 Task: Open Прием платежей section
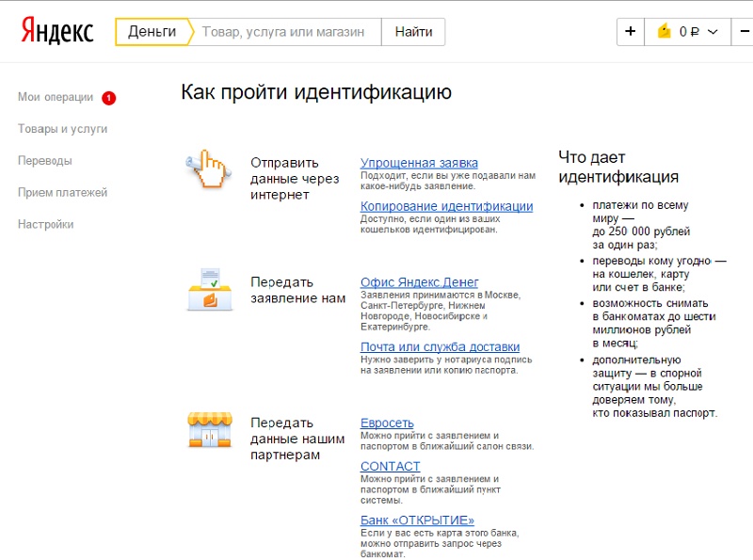(x=62, y=193)
